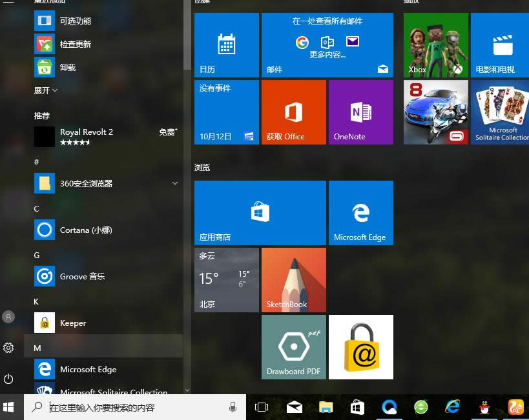The height and width of the screenshot is (420, 529).
Task: Open Settings via the gear icon
Action: point(8,348)
